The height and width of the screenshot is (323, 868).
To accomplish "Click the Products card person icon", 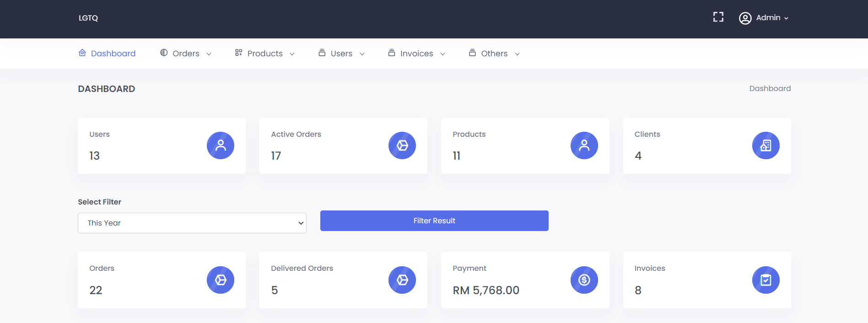I will (x=584, y=145).
